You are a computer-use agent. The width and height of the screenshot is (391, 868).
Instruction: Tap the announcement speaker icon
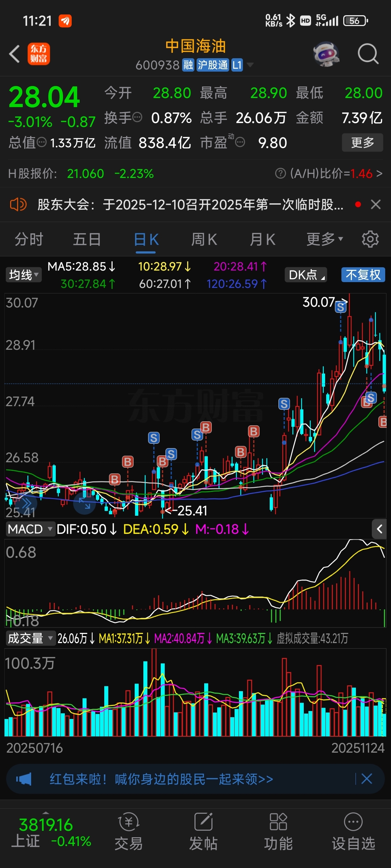click(x=18, y=205)
